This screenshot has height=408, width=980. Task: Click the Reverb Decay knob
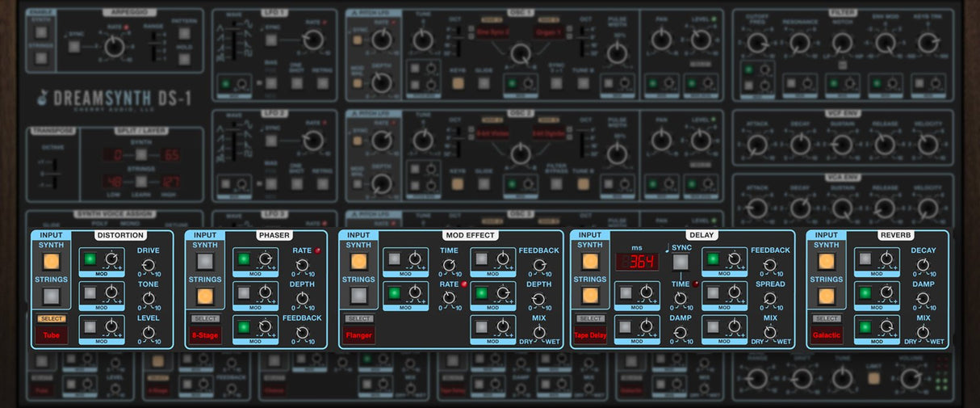click(923, 265)
